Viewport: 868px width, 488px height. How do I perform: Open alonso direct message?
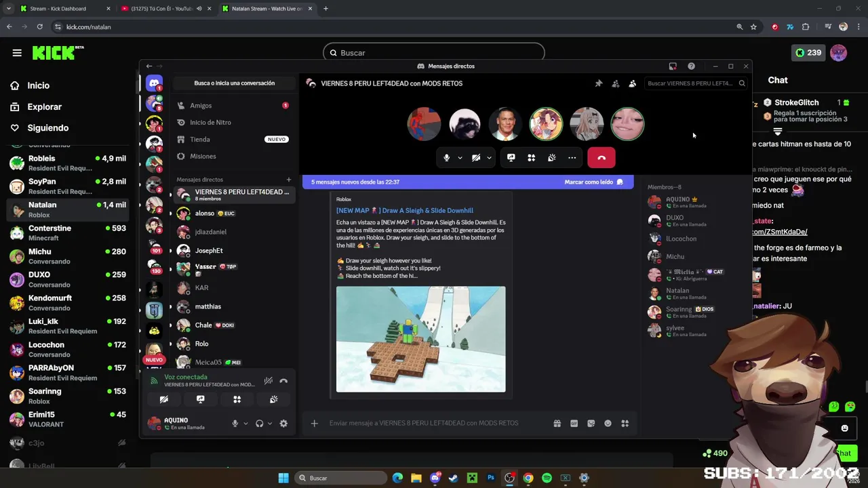(233, 213)
